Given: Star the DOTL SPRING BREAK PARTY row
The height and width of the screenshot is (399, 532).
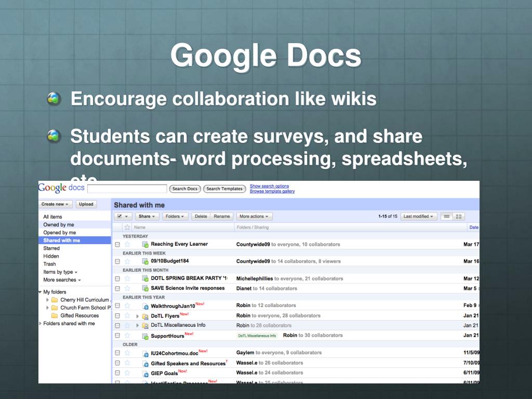Looking at the screenshot, I should (x=127, y=278).
